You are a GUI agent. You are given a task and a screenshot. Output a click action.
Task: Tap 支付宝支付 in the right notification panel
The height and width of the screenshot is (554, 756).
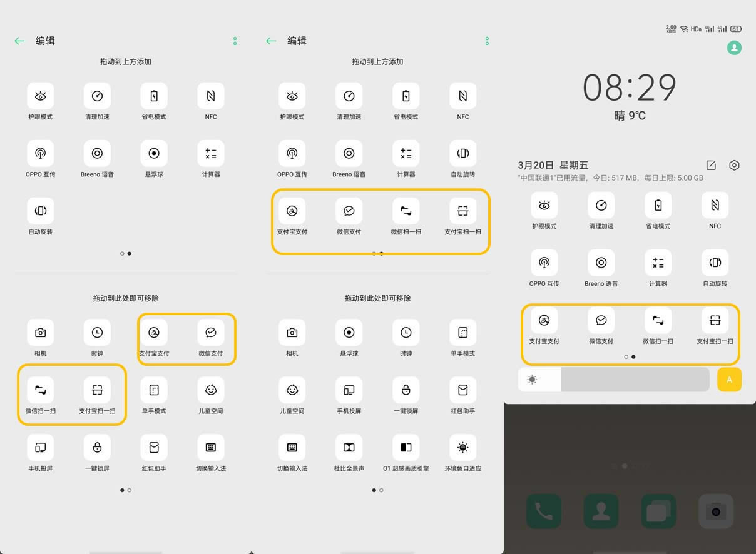pyautogui.click(x=544, y=320)
